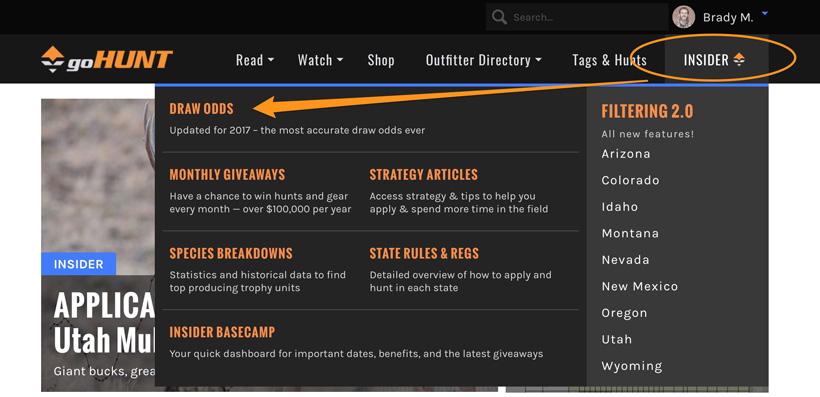820x397 pixels.
Task: Click the search magnifier icon
Action: (x=499, y=17)
